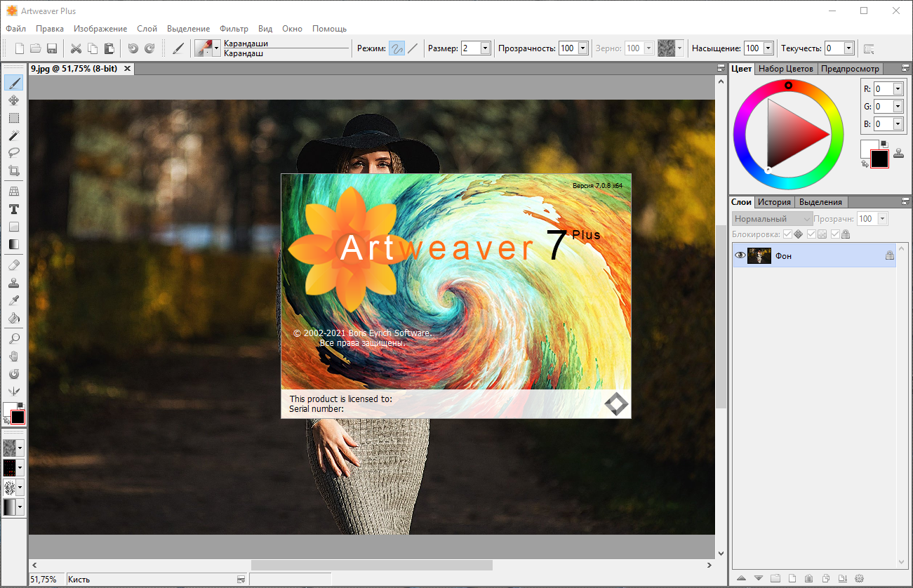
Task: Click the Copy icon in toolbar
Action: (93, 48)
